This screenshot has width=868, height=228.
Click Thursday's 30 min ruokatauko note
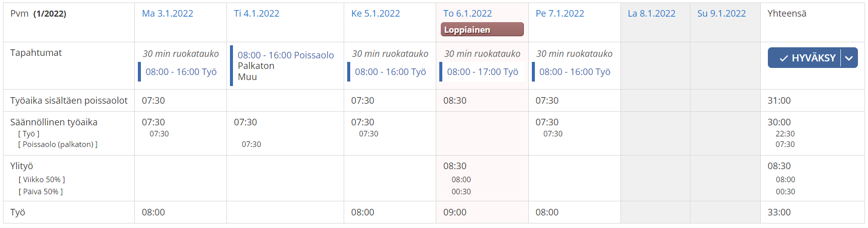(482, 54)
